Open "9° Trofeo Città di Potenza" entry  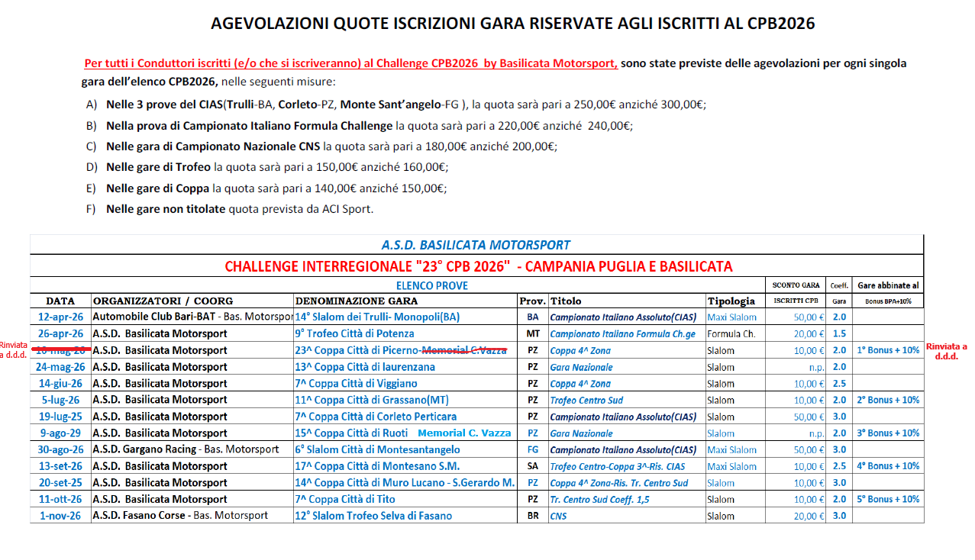tap(354, 333)
